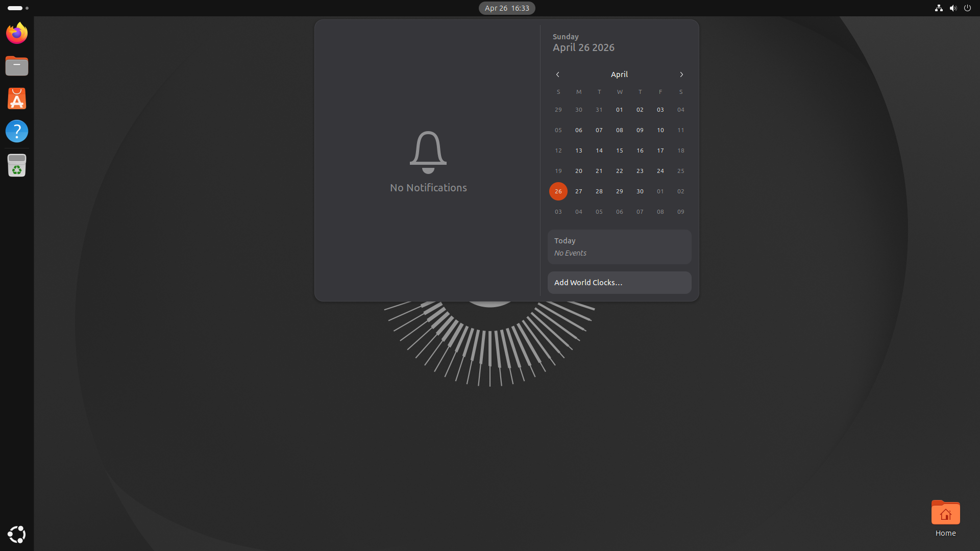Click Add World Clocks… button

coord(620,283)
